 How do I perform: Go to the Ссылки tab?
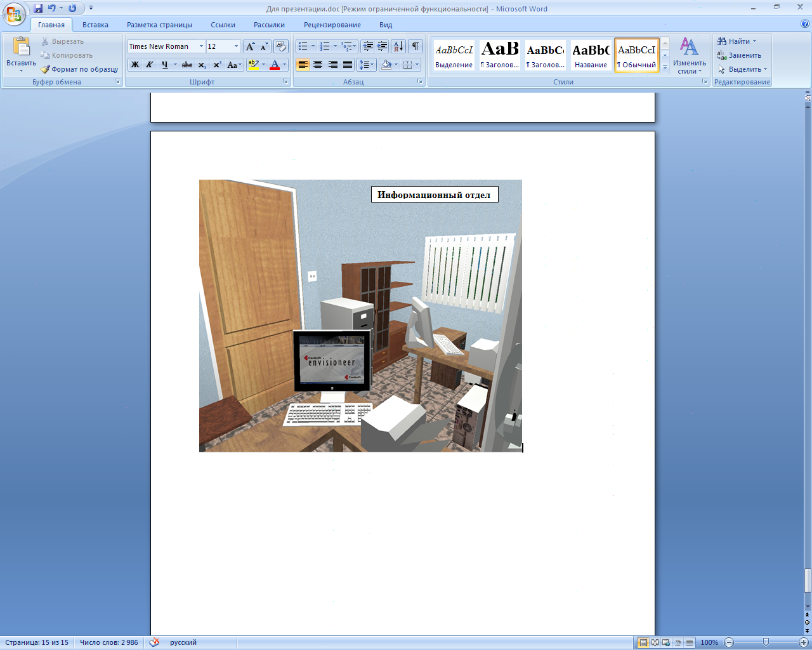pyautogui.click(x=223, y=25)
